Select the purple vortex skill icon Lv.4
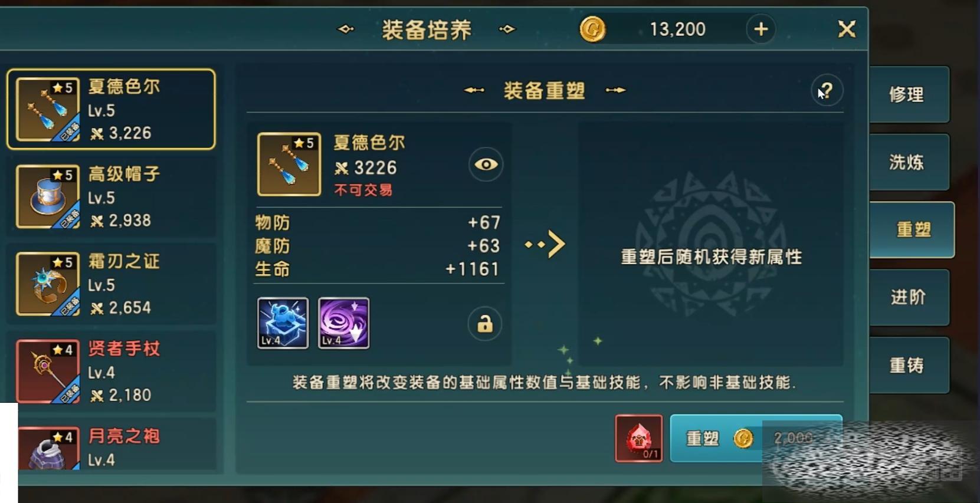The height and width of the screenshot is (503, 980). click(x=344, y=323)
